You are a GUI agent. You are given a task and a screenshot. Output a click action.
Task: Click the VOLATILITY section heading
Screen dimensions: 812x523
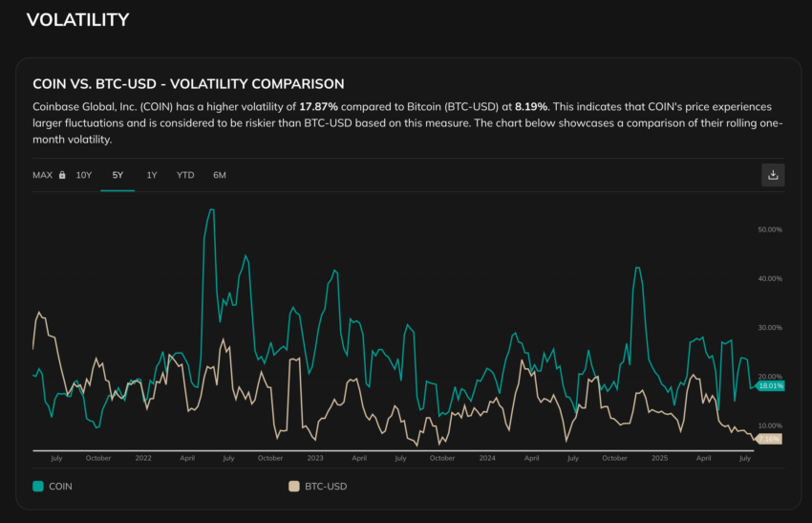[x=77, y=20]
